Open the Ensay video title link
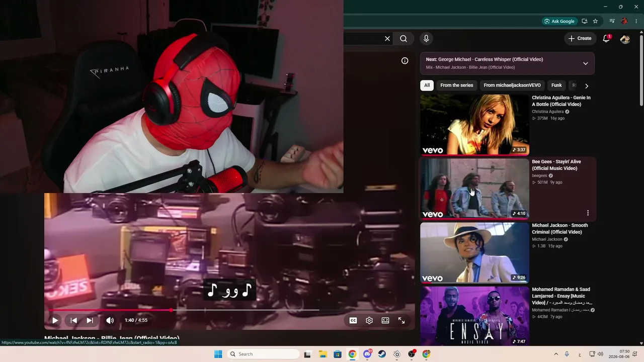This screenshot has height=362, width=644. tap(562, 296)
